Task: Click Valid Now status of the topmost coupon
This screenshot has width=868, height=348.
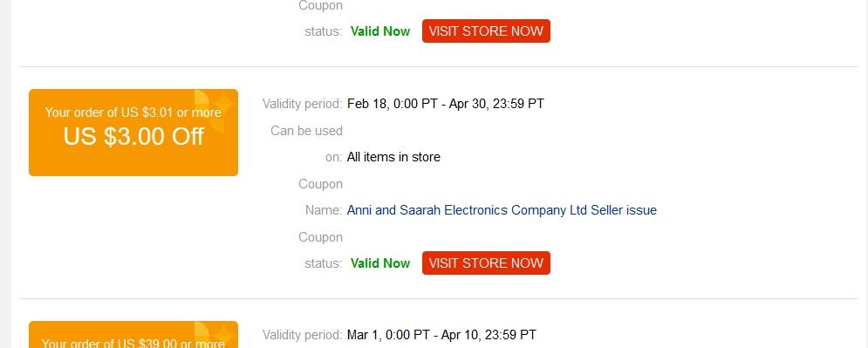Action: click(x=380, y=31)
